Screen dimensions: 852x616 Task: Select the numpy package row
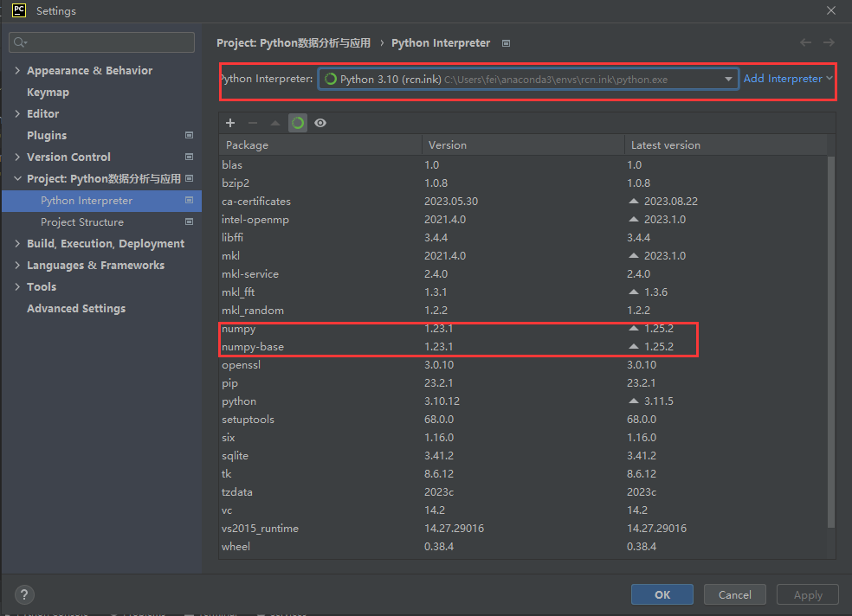pos(523,329)
